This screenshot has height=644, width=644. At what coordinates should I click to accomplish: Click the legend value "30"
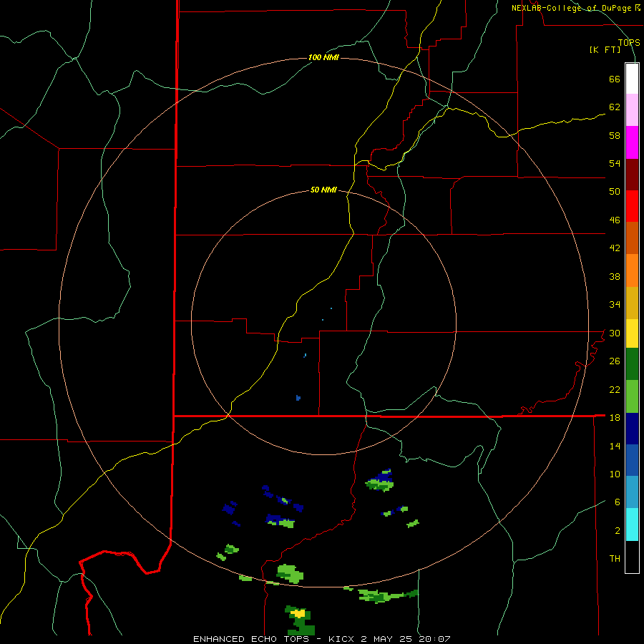pos(615,333)
